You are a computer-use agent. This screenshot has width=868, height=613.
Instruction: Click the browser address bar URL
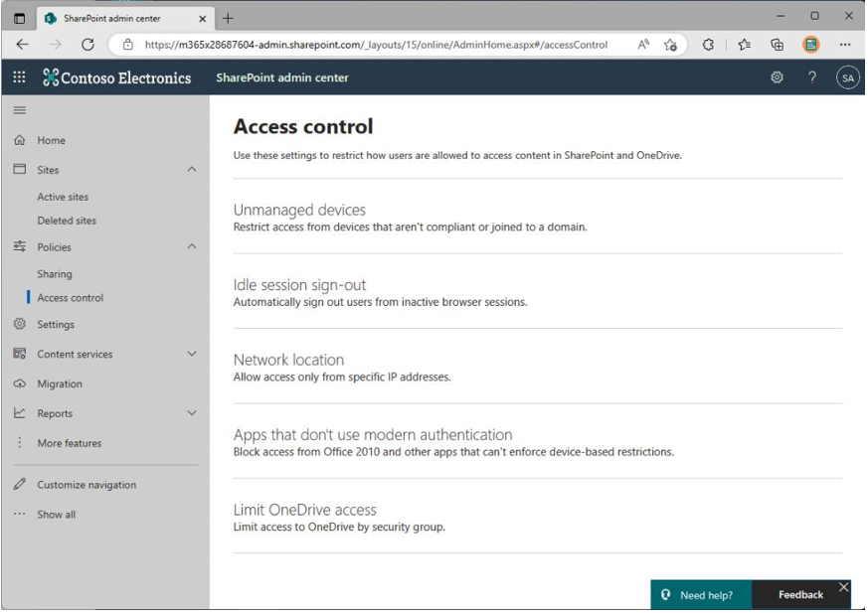pyautogui.click(x=376, y=45)
